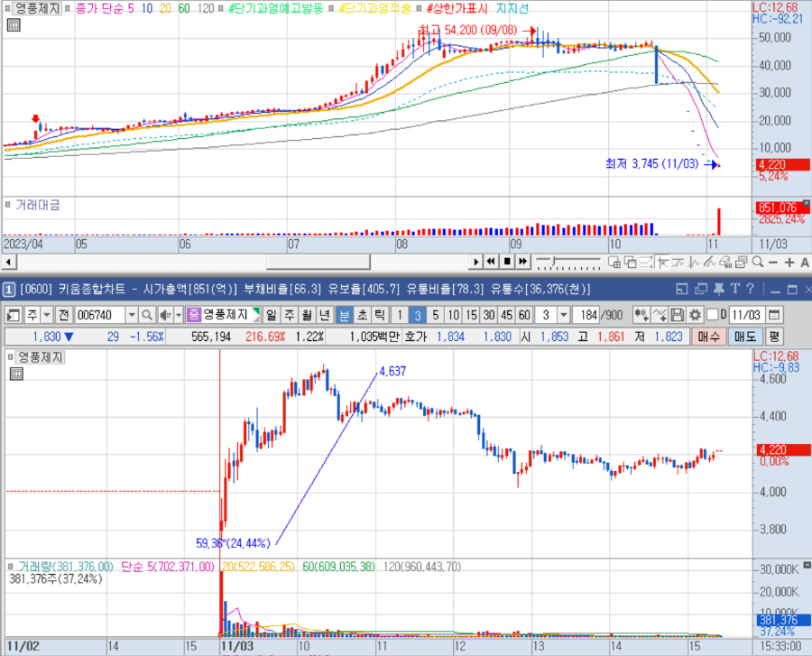Expand the stock code history dropdown
Screen dimensions: 812x656
point(132,315)
